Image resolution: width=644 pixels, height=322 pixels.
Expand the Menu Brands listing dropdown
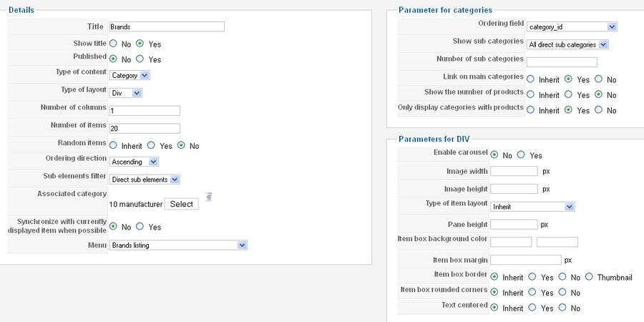178,245
